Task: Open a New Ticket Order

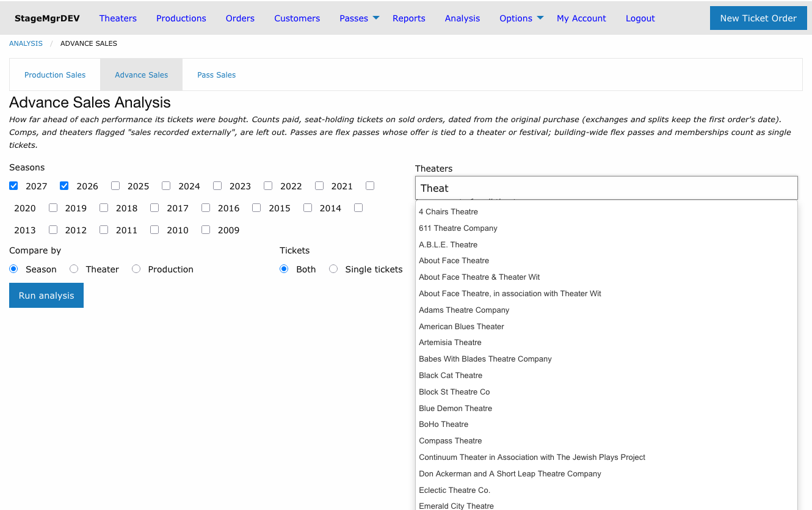Action: (x=758, y=18)
